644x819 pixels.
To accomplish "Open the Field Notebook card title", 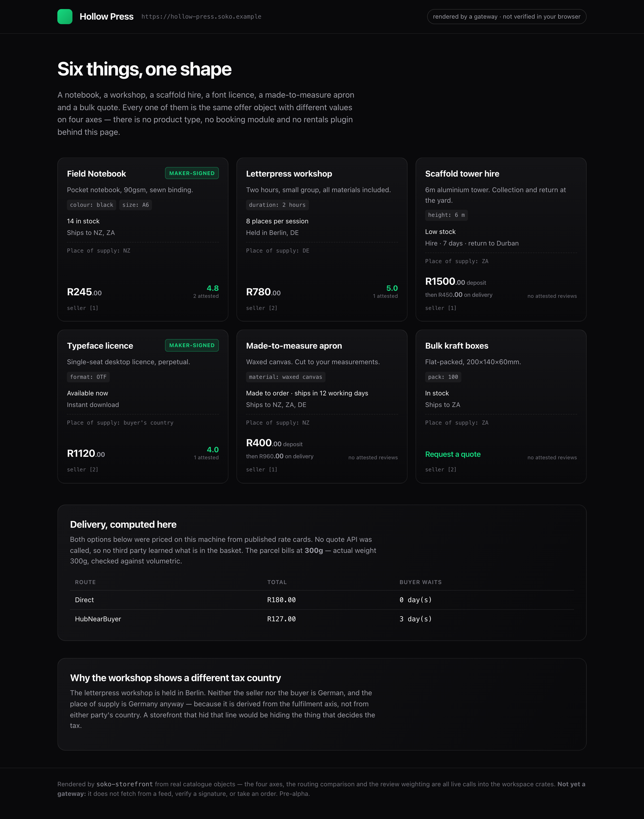I will (x=97, y=174).
